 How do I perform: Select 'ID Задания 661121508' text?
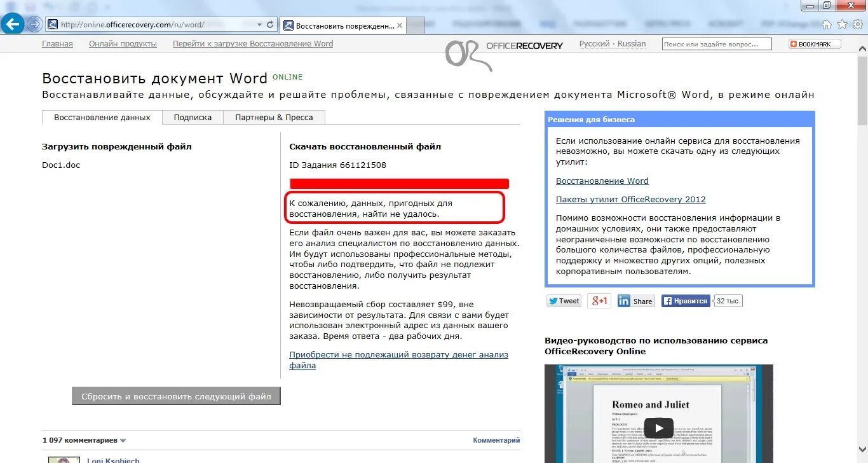(x=337, y=165)
